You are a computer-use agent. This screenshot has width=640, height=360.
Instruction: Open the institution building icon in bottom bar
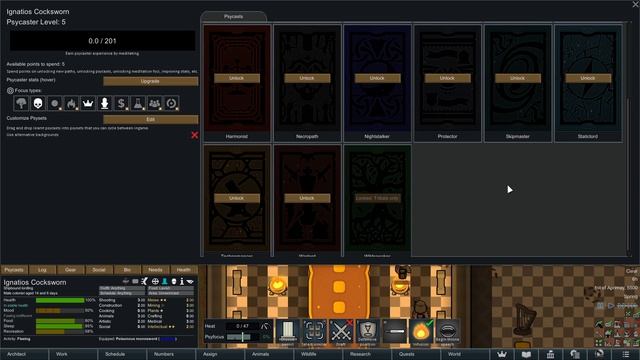pyautogui.click(x=551, y=354)
